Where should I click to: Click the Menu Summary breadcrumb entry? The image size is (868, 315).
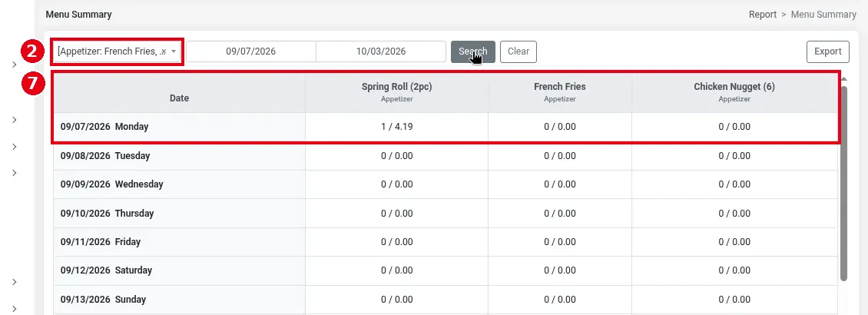pyautogui.click(x=823, y=15)
